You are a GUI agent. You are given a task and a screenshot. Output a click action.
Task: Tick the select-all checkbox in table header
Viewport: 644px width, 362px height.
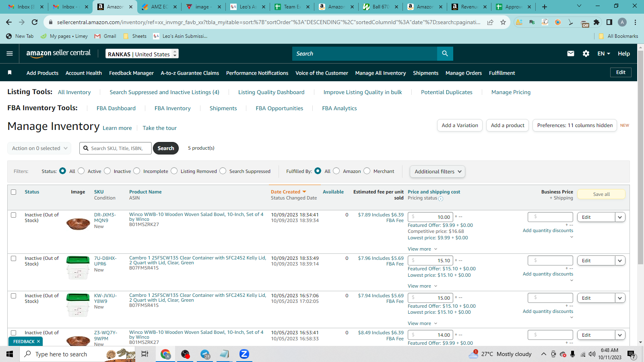tap(14, 192)
